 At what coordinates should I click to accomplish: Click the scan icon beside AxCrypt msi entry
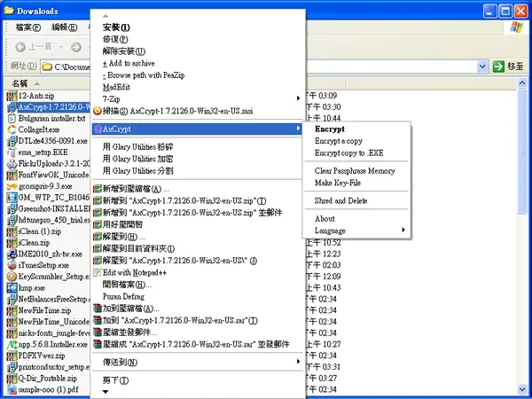98,111
